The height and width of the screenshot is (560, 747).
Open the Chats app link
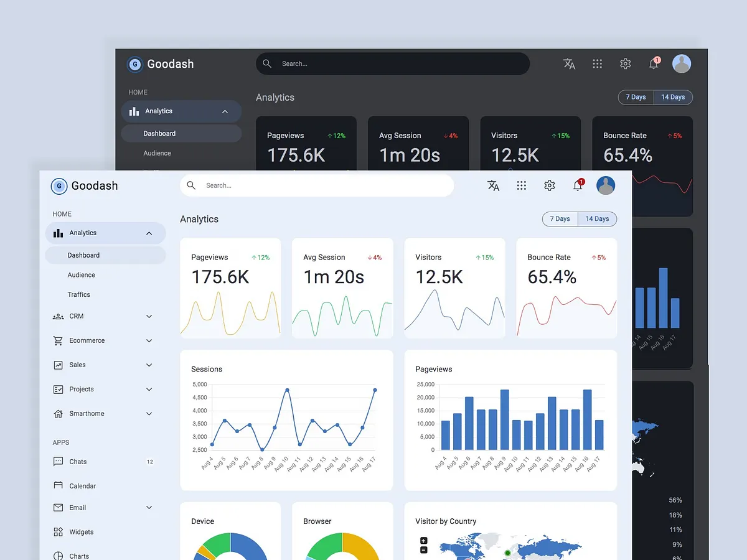(x=77, y=461)
